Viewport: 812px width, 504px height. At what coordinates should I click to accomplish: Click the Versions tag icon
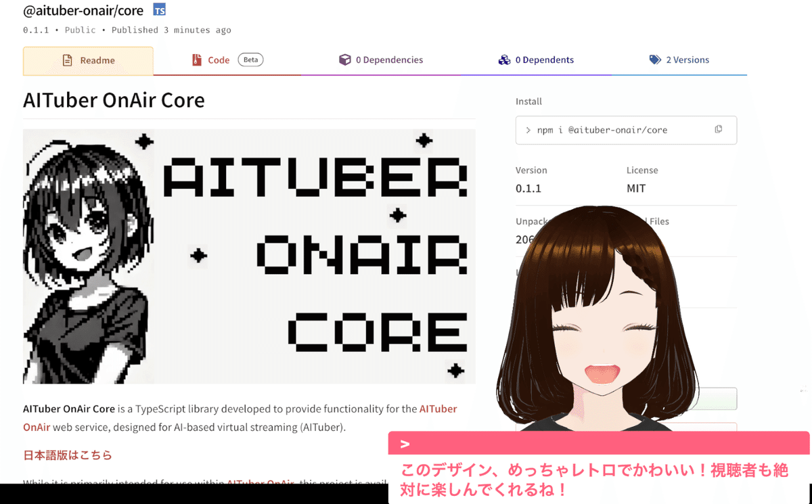(x=655, y=60)
